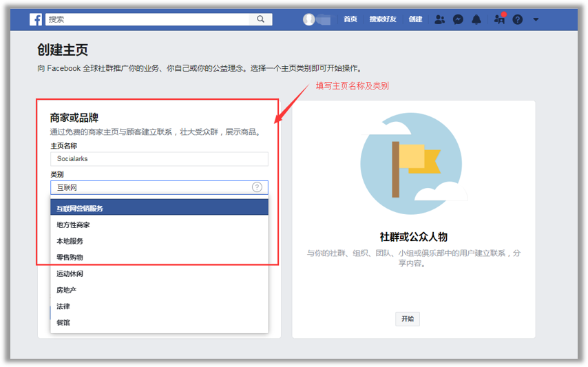Click 开始 under 社群或公众人物
The width and height of the screenshot is (588, 367).
408,319
